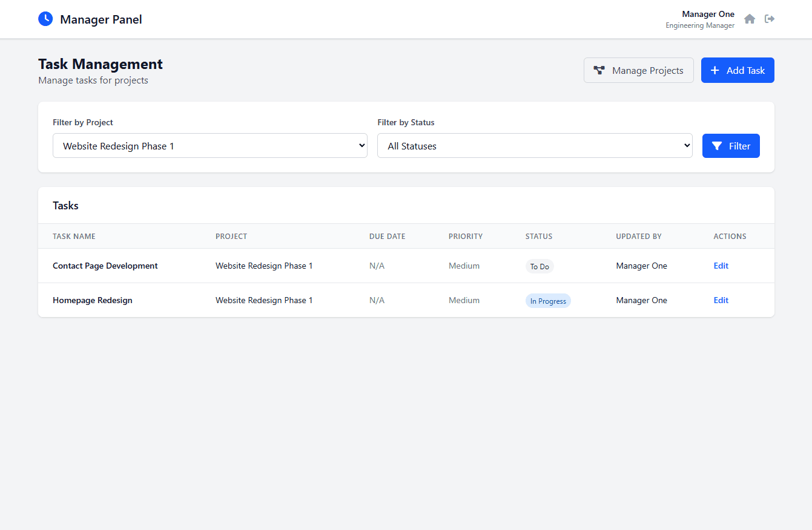
Task: Click the TASK NAME column header
Action: [74, 236]
